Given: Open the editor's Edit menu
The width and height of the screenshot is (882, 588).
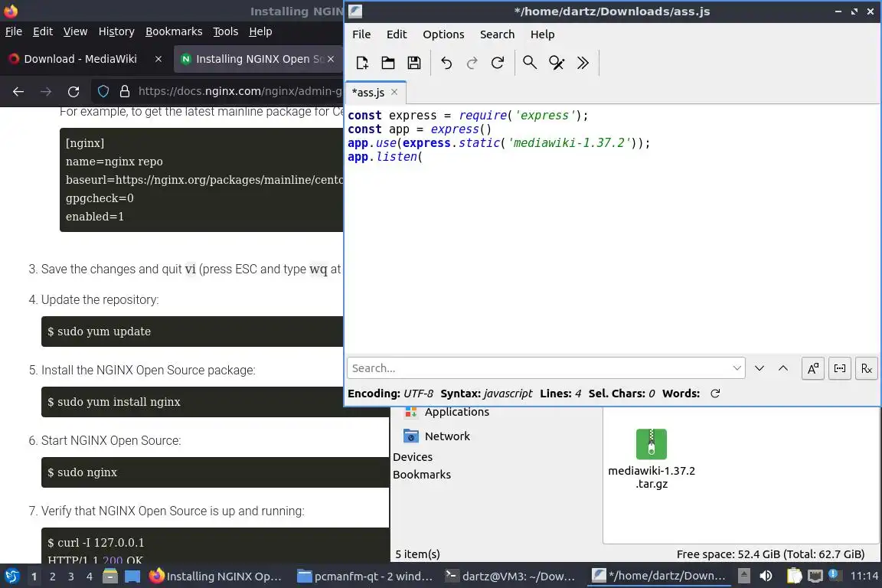Looking at the screenshot, I should point(397,34).
